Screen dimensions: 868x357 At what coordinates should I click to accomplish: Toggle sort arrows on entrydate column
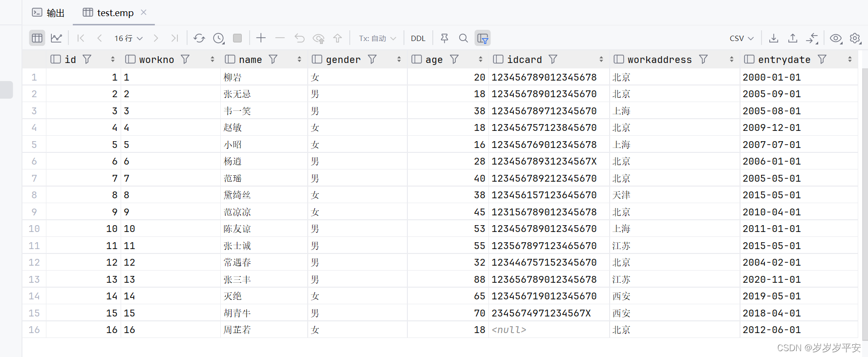(x=850, y=59)
